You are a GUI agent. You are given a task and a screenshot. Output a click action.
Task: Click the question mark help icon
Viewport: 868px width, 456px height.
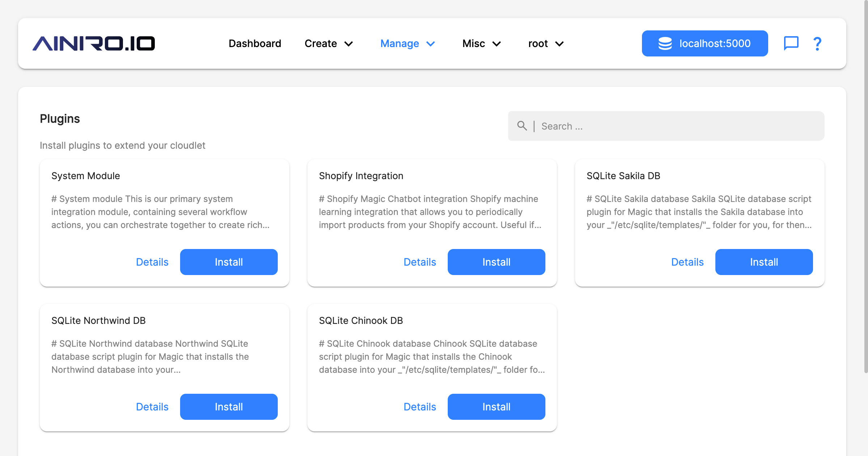coord(817,43)
